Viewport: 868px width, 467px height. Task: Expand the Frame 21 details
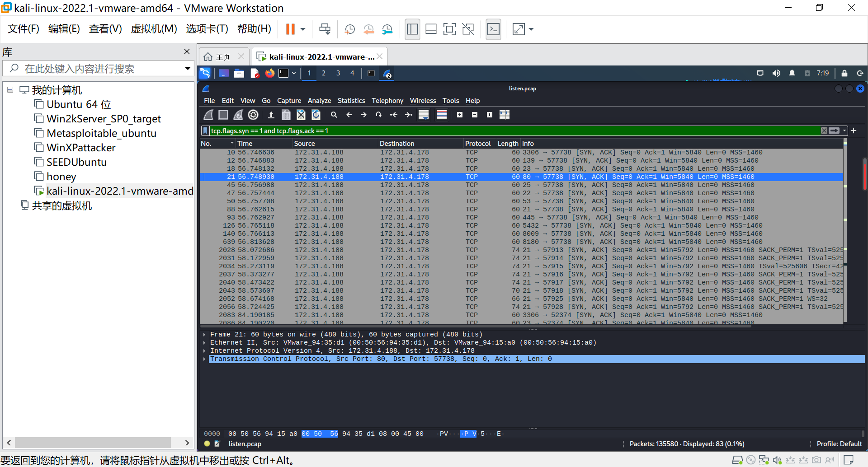pyautogui.click(x=204, y=335)
